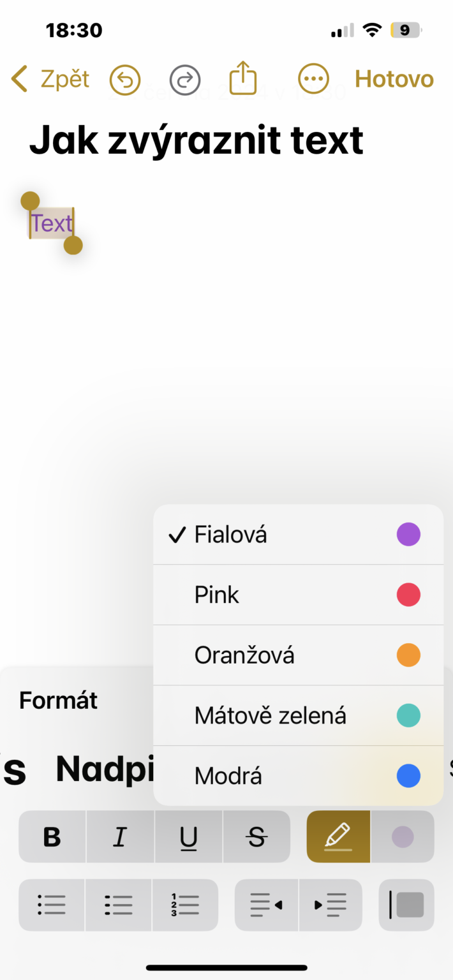Select the bulleted list icon
The width and height of the screenshot is (453, 980).
(51, 905)
